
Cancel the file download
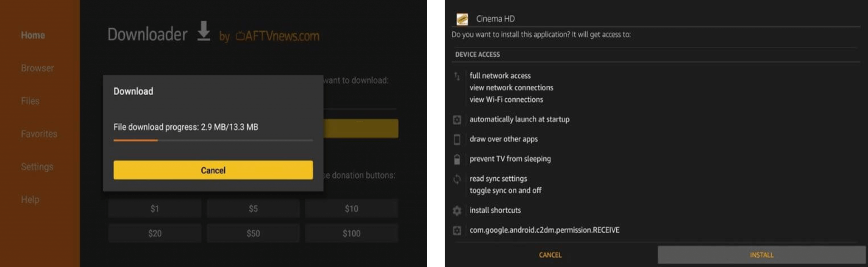[x=213, y=170]
